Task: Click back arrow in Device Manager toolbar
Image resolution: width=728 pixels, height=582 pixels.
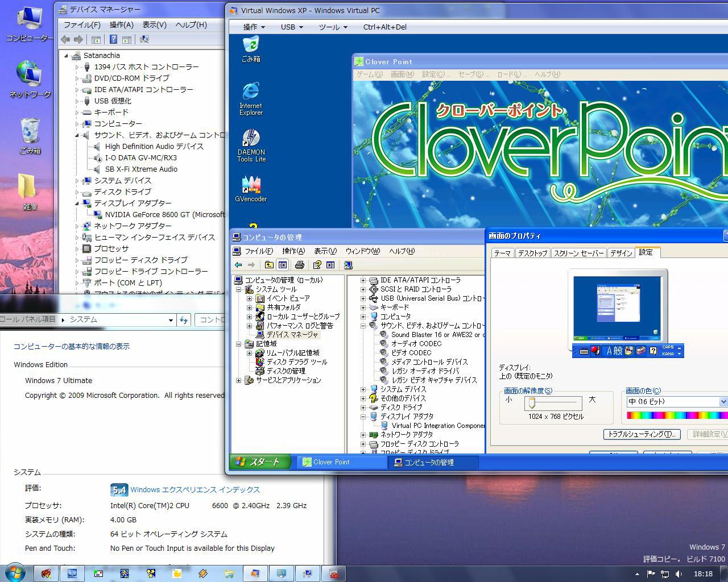Action: [65, 39]
